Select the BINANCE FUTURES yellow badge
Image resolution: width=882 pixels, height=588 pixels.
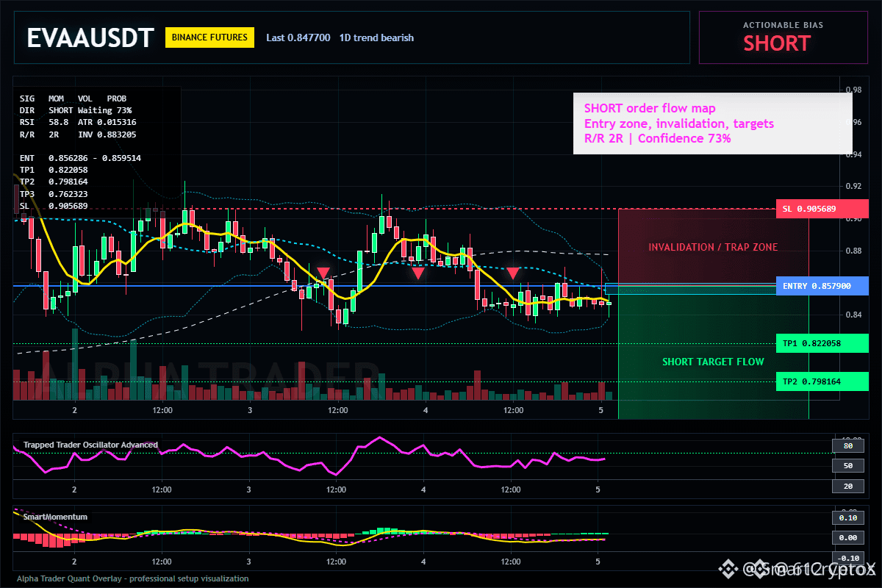(x=209, y=37)
